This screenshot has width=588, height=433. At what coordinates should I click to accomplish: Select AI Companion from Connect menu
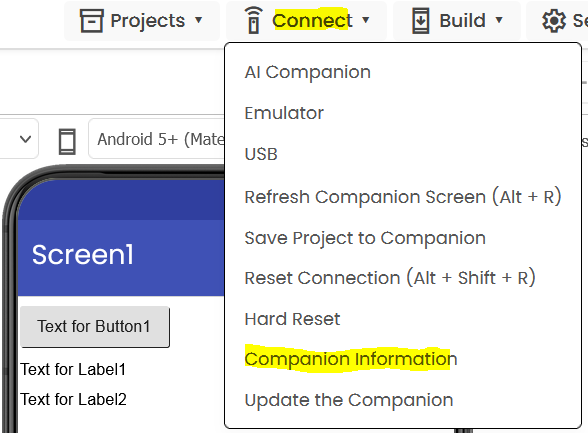point(308,72)
